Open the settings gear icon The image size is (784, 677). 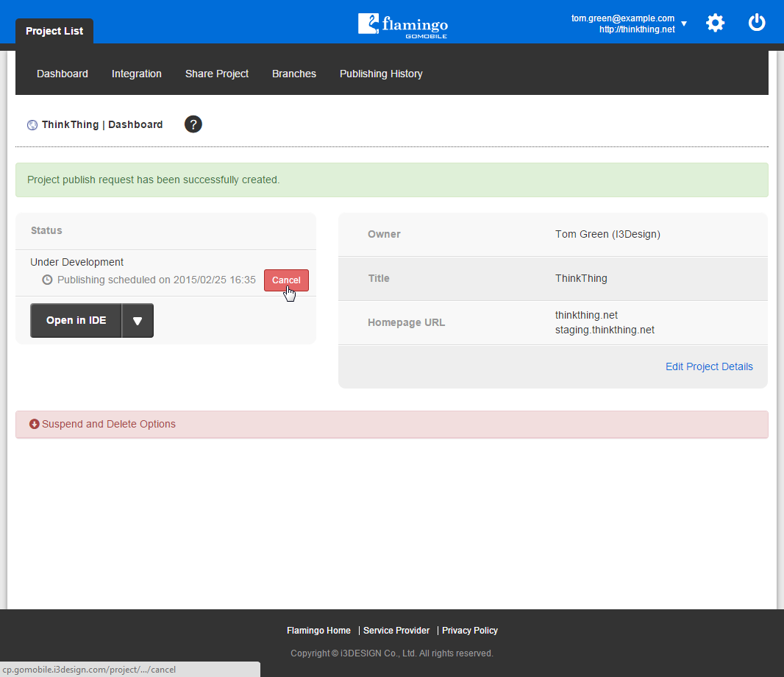(x=715, y=23)
